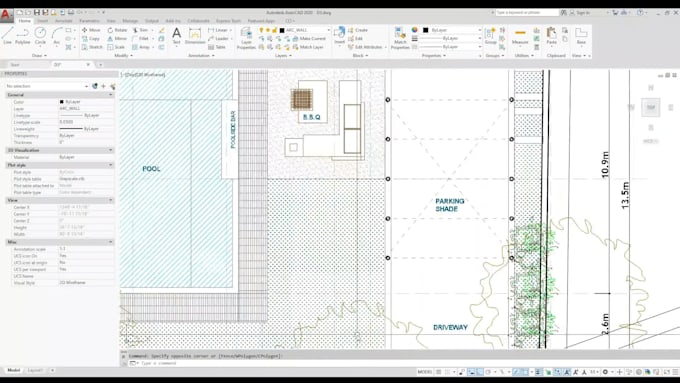This screenshot has height=383, width=680.
Task: Switch to the Model layout tab
Action: point(13,370)
